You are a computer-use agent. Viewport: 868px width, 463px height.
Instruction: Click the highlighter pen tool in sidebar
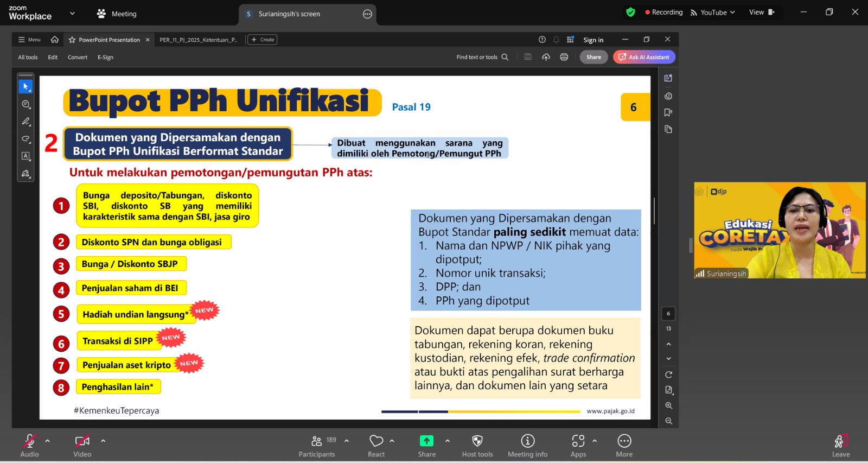click(x=25, y=122)
